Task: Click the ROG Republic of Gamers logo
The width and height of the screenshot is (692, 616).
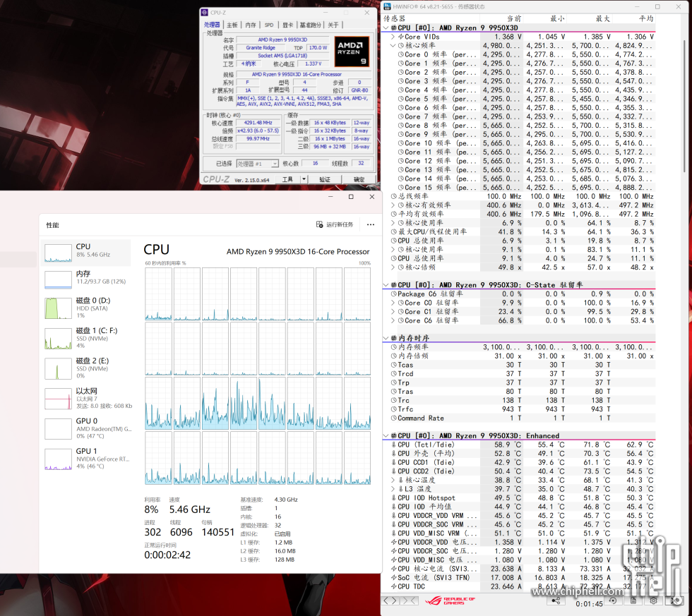Action: [451, 601]
